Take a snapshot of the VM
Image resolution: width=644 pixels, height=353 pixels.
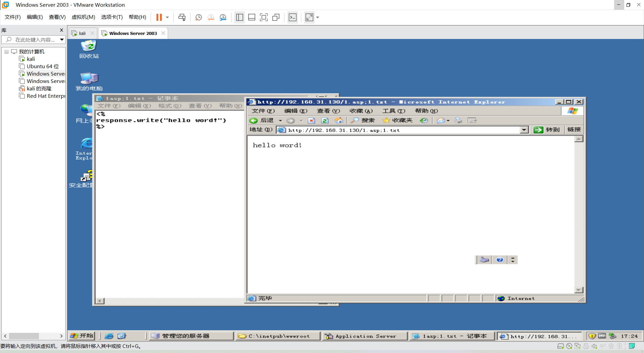[x=199, y=17]
